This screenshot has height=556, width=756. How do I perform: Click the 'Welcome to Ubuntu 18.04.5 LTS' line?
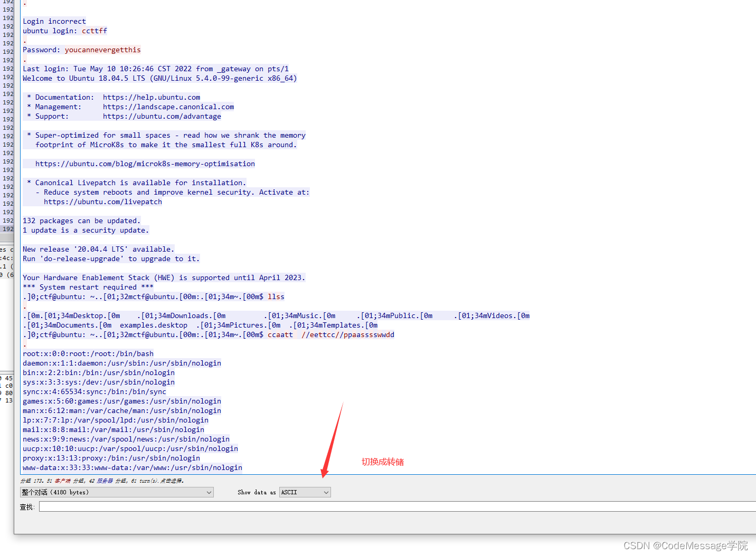160,78
